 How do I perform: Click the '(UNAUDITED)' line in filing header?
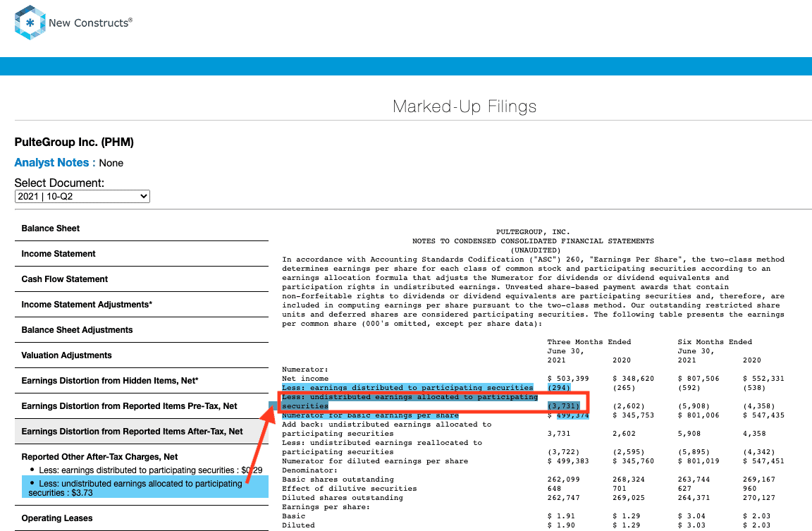[536, 250]
